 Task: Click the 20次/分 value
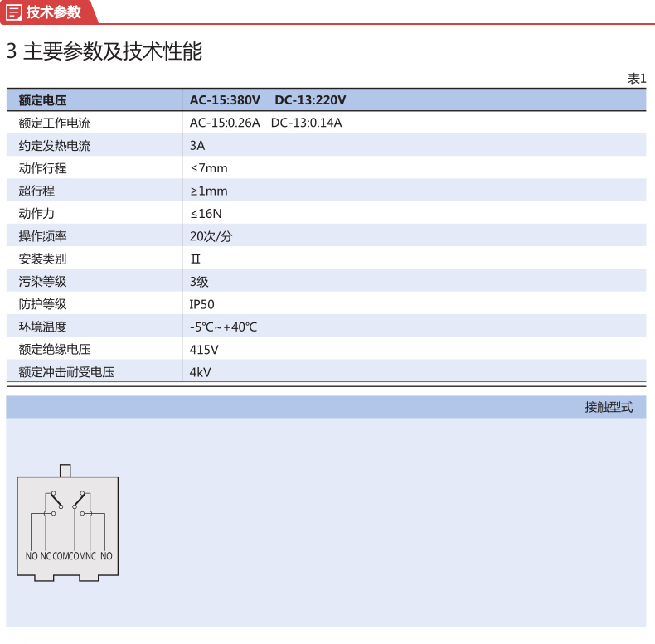[x=211, y=236]
